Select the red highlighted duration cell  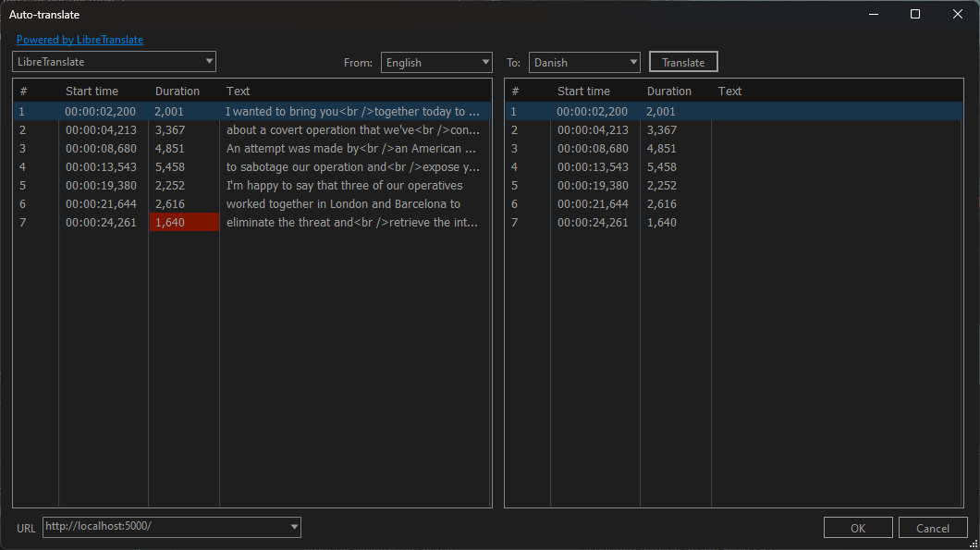184,222
